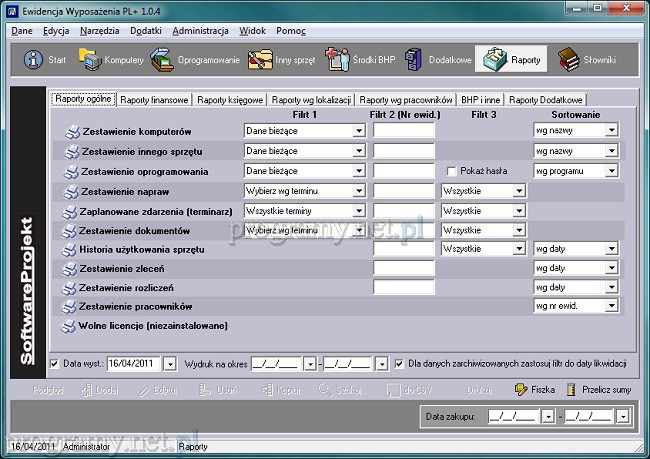Uncheck archived data filter checkbox
Image resolution: width=650 pixels, height=459 pixels.
click(x=400, y=363)
